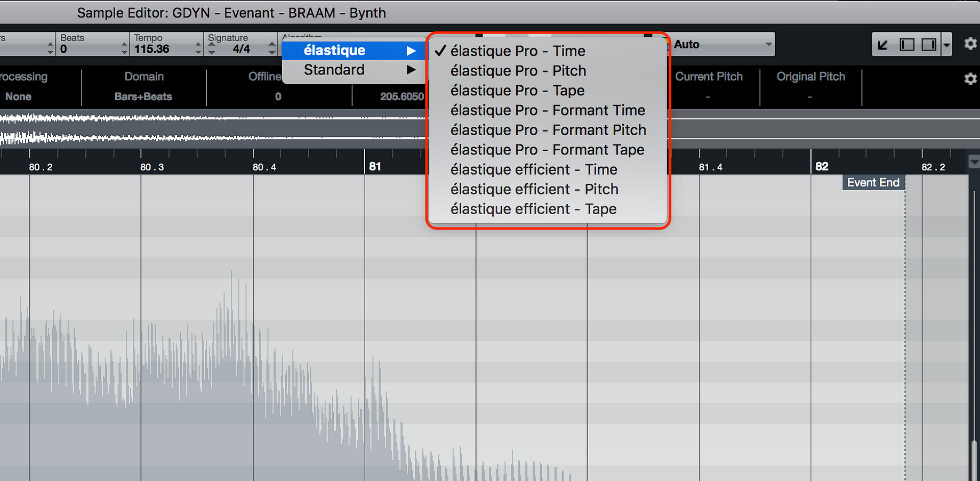Image resolution: width=980 pixels, height=481 pixels.
Task: Open the ruler format dropdown arrow
Action: point(974,161)
